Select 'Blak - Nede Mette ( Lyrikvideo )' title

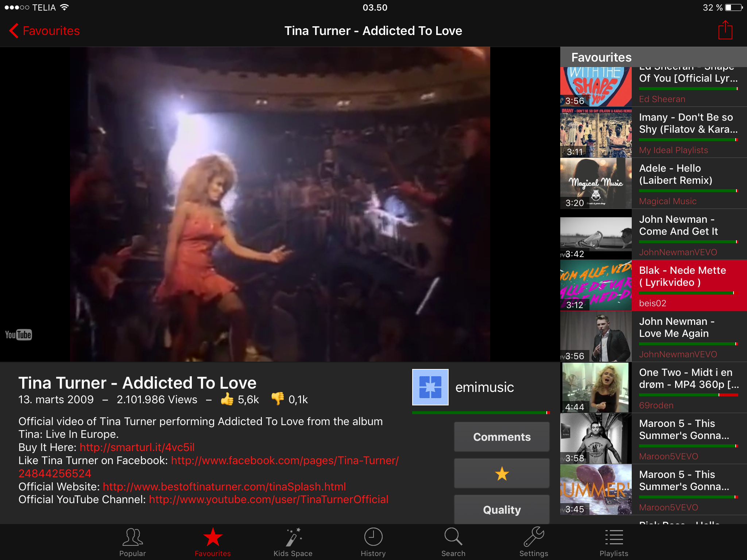[682, 276]
